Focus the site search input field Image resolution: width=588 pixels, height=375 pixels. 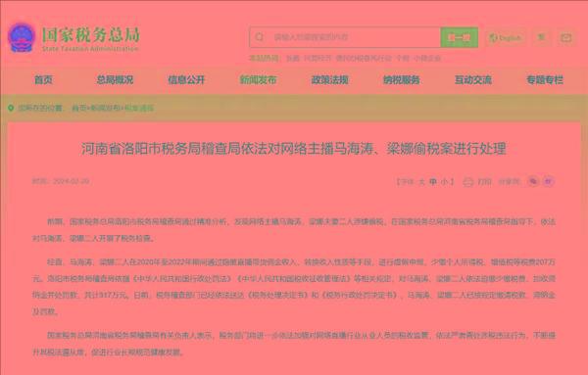click(x=345, y=37)
